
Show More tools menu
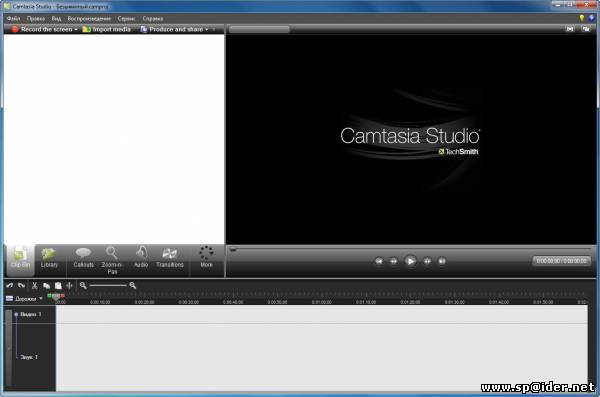(x=206, y=257)
